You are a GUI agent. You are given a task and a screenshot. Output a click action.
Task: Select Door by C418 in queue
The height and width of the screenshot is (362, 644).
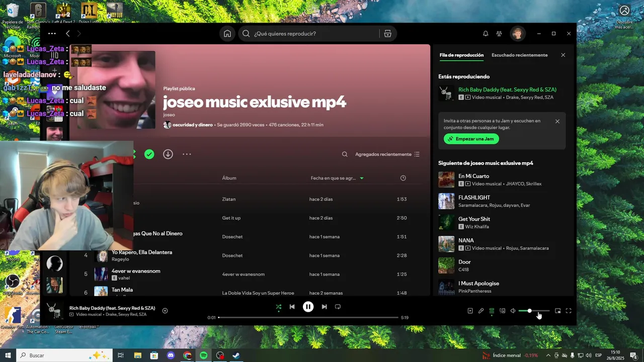click(502, 265)
